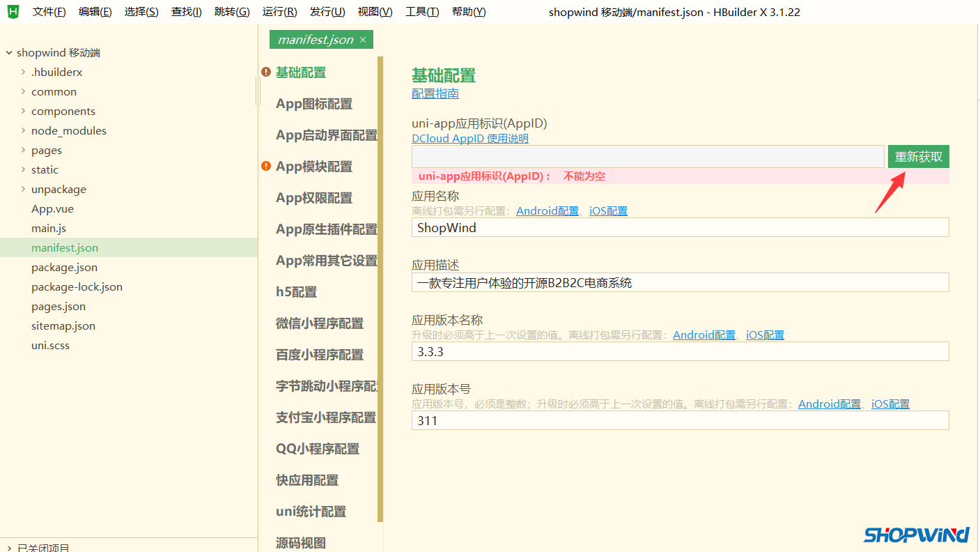The image size is (980, 552).
Task: Expand the static folder
Action: point(23,170)
